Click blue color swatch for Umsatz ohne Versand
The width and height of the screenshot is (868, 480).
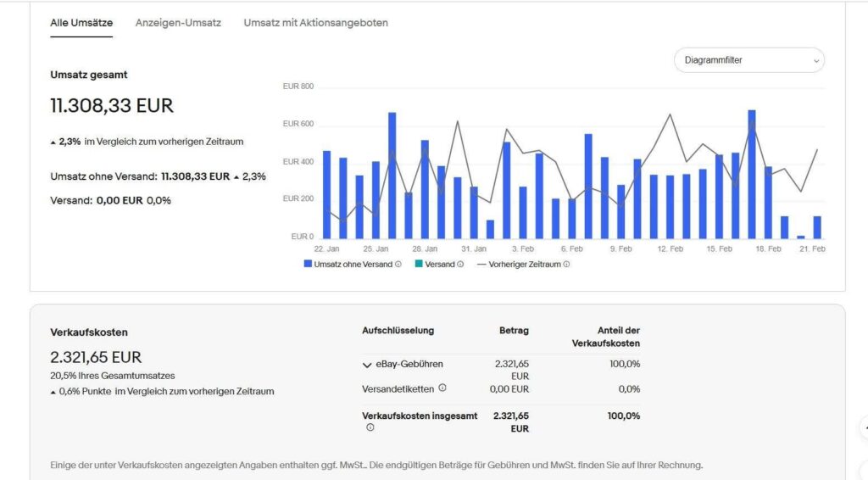(x=308, y=265)
